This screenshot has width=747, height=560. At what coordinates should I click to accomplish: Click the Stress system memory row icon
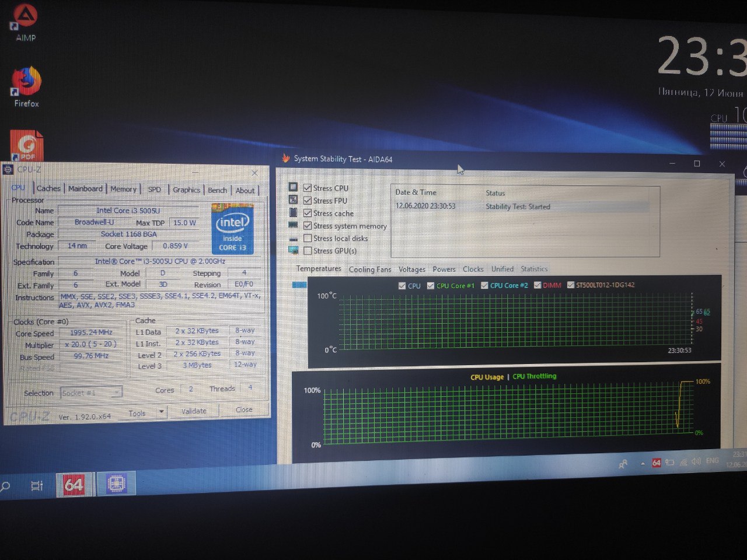tap(293, 225)
